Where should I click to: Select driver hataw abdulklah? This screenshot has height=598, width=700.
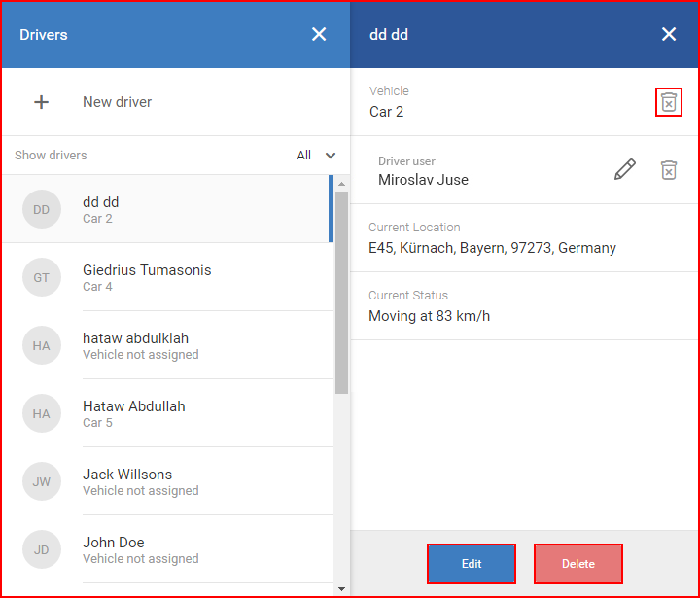168,345
